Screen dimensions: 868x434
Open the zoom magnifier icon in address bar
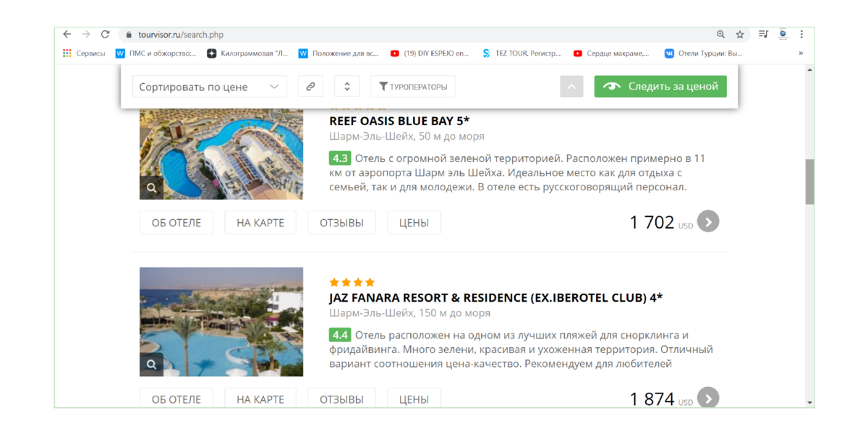click(x=720, y=34)
